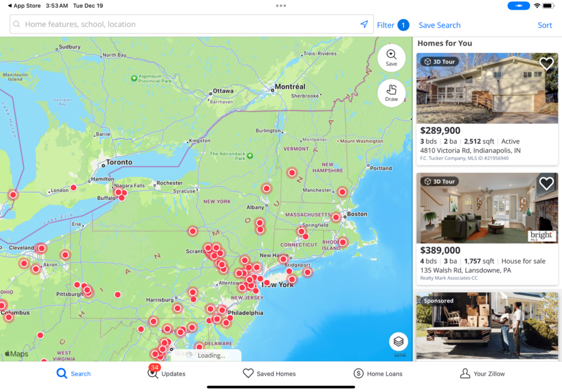Screen dimensions: 562x392
Task: Click the Ottawa city label
Action: [x=223, y=91]
